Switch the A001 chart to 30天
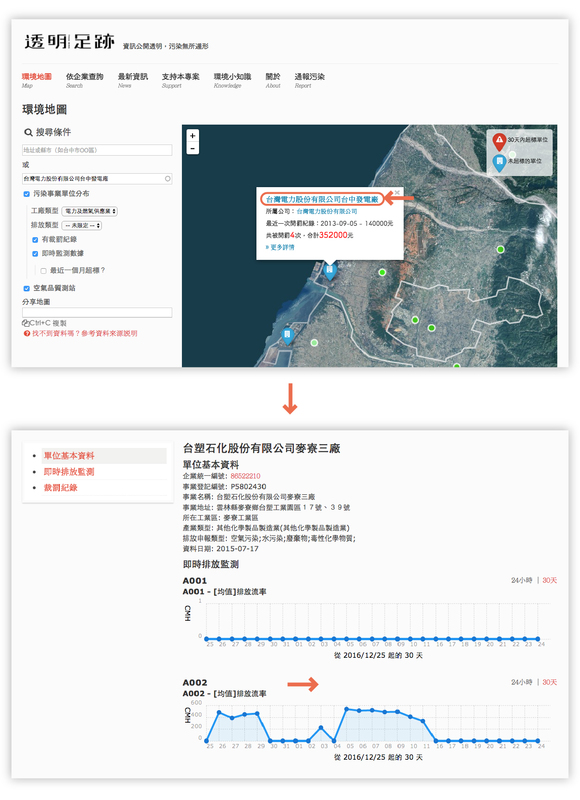 click(x=549, y=581)
